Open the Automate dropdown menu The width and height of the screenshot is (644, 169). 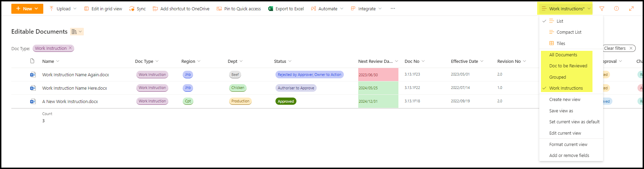[x=327, y=9]
